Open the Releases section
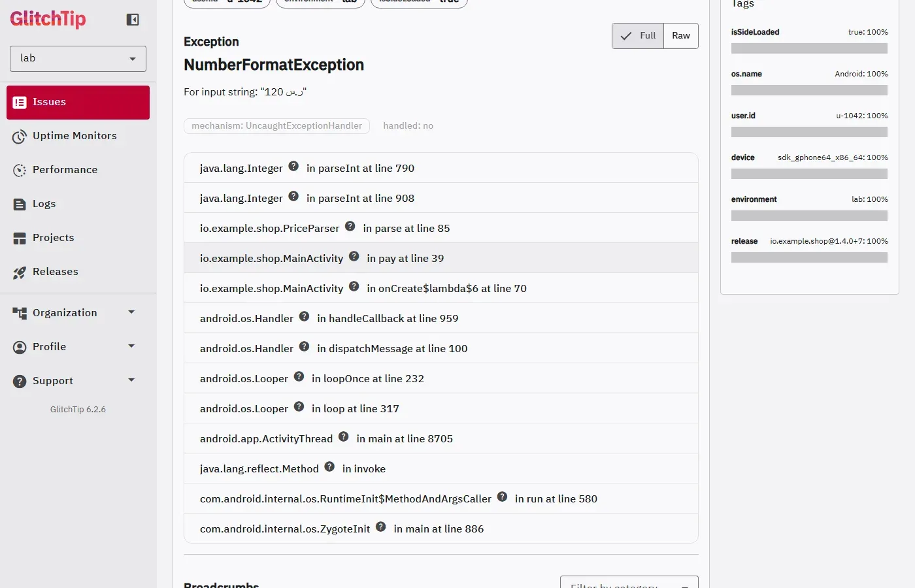The image size is (915, 588). coord(78,272)
